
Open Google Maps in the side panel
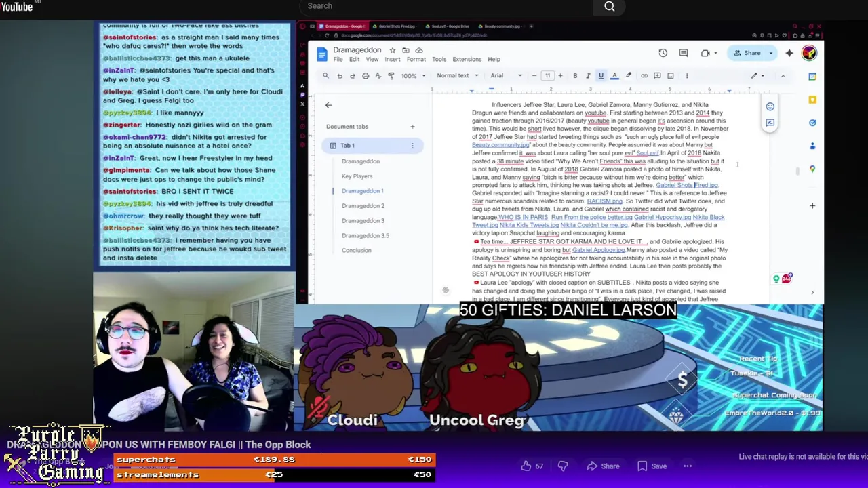tap(812, 169)
